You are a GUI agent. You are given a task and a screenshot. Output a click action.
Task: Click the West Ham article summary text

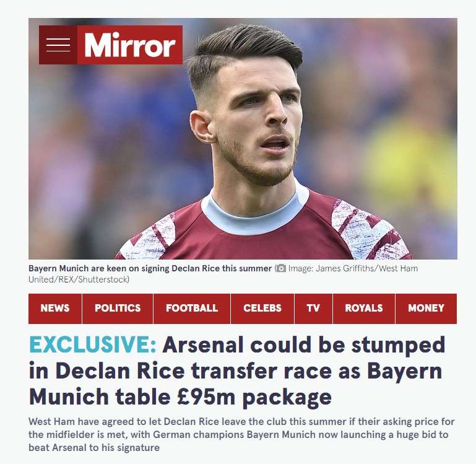tap(241, 434)
